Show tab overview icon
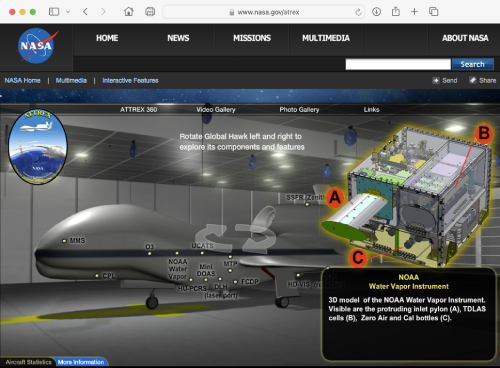Screen dimensions: 500x368 [434, 12]
